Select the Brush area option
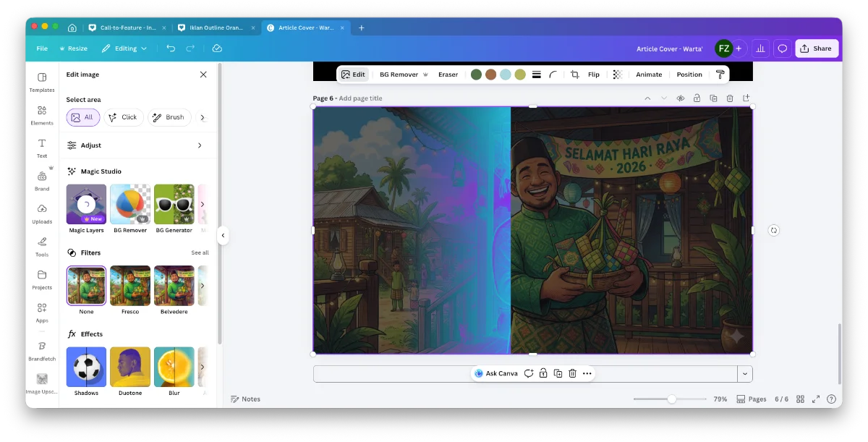 coord(169,117)
